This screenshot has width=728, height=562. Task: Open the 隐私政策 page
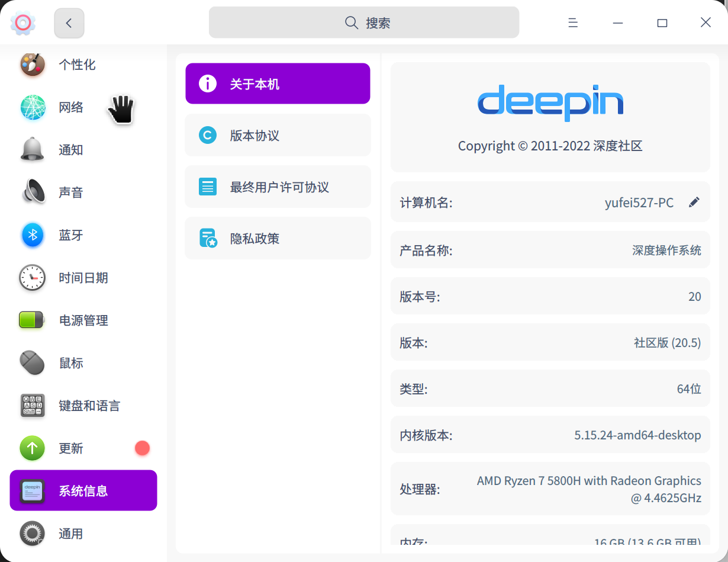pos(278,238)
